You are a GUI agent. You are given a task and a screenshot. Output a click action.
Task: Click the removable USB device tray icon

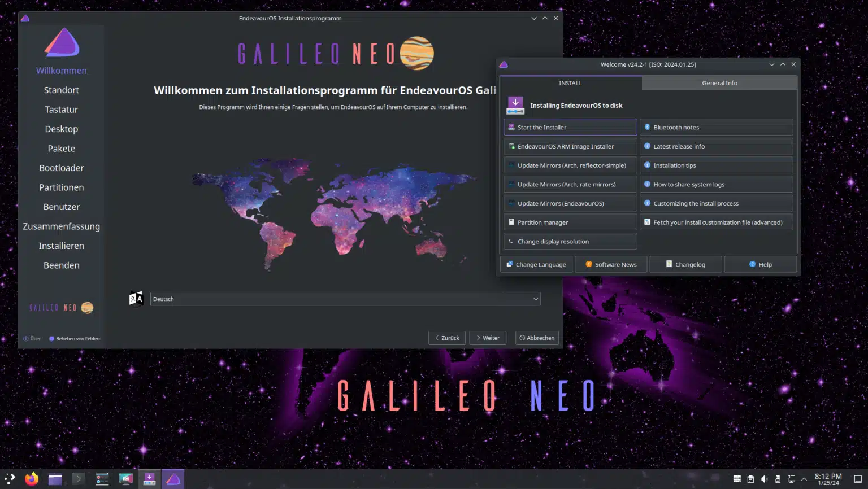click(x=778, y=479)
